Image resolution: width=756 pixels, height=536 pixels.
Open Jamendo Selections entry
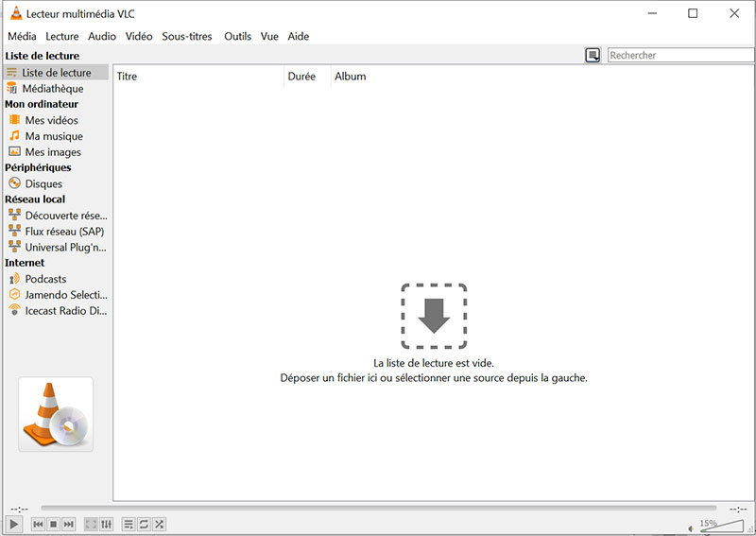[66, 295]
